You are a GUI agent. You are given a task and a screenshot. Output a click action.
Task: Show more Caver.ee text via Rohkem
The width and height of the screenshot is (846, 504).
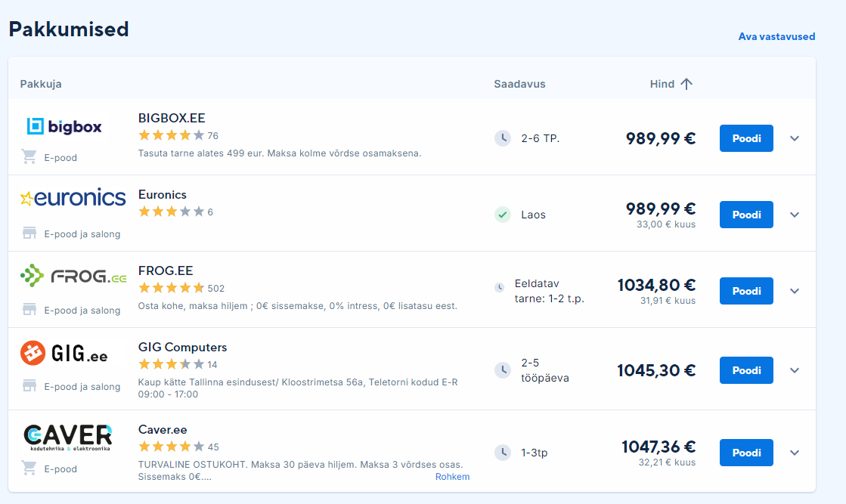(x=452, y=477)
